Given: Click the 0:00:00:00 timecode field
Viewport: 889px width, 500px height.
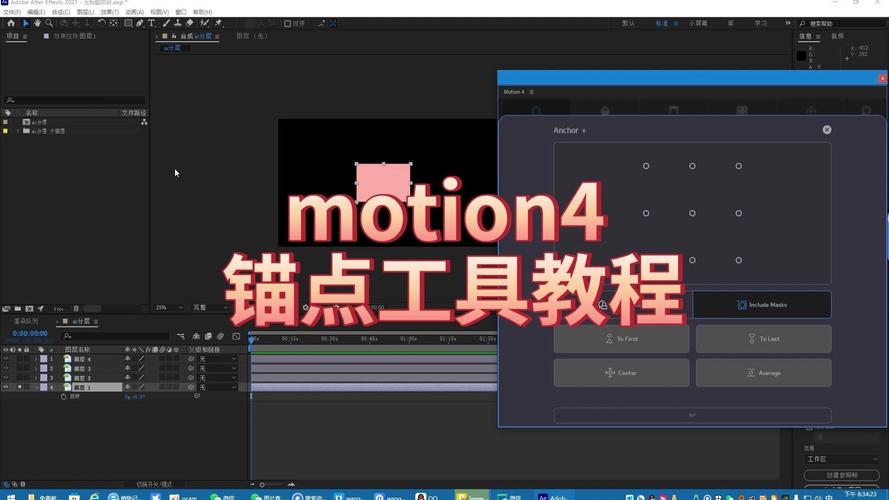Looking at the screenshot, I should 30,334.
